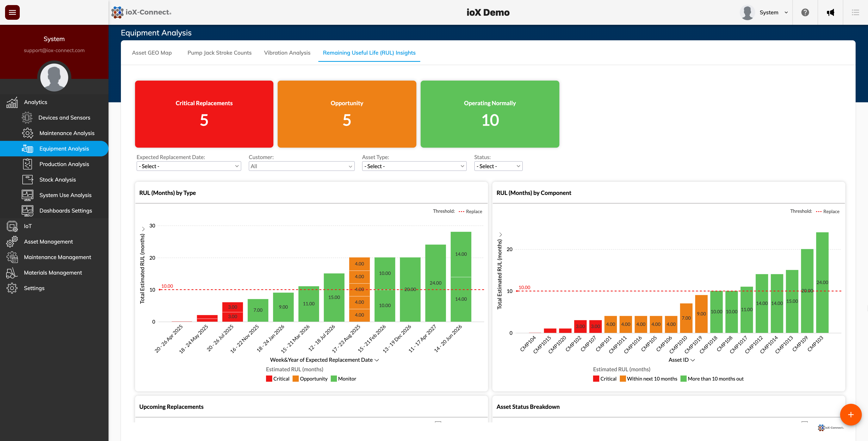Click the floating plus action button
The image size is (868, 441).
[x=851, y=415]
